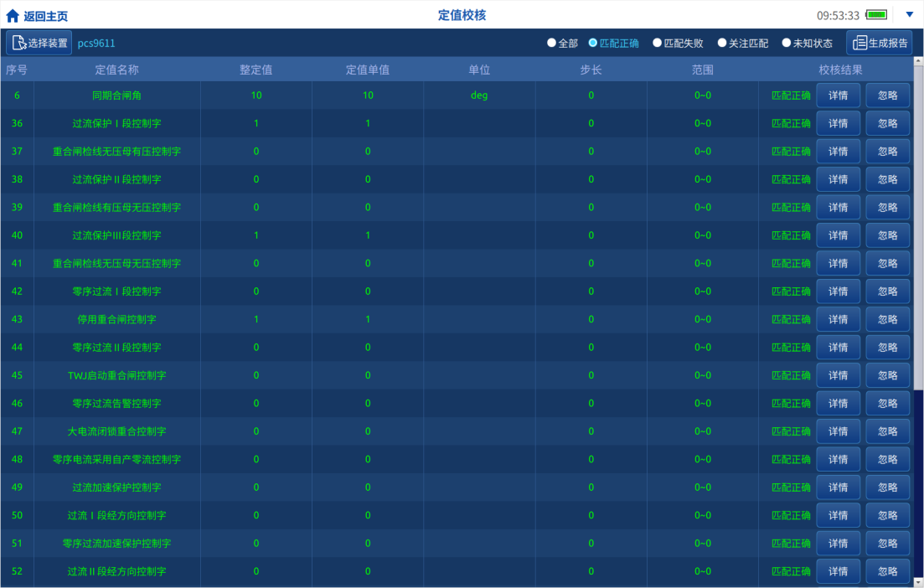The image size is (924, 588).
Task: Click the generate report icon
Action: 859,43
